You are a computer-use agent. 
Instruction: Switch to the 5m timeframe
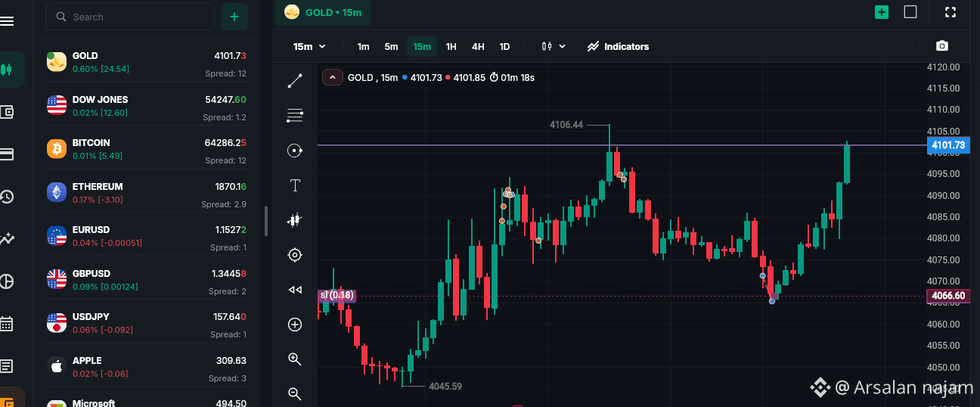[x=391, y=47]
